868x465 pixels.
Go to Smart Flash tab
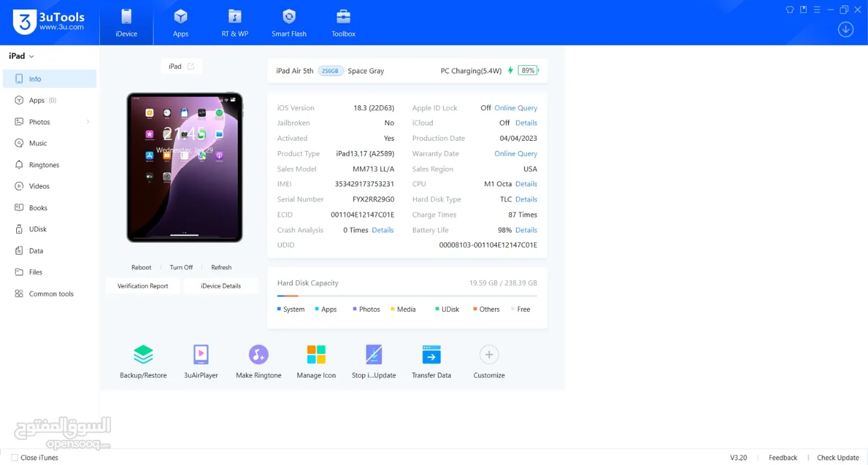tap(289, 23)
